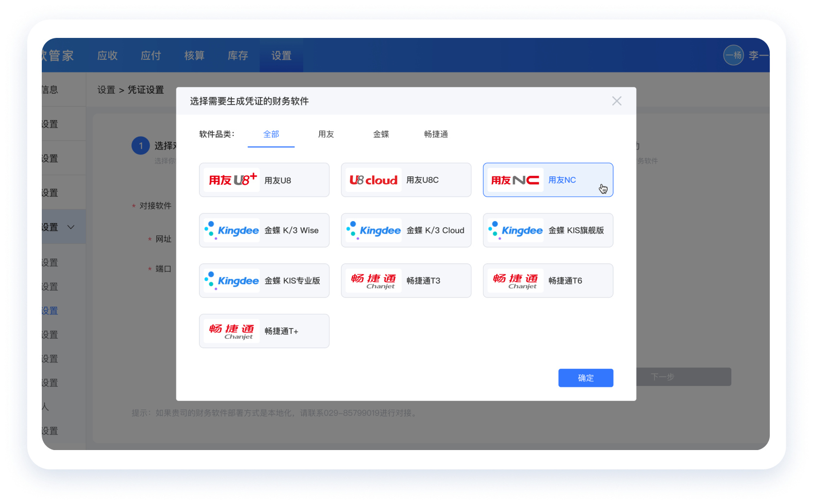
Task: Pick the 金蝶 K/3 Wise label
Action: (x=292, y=230)
